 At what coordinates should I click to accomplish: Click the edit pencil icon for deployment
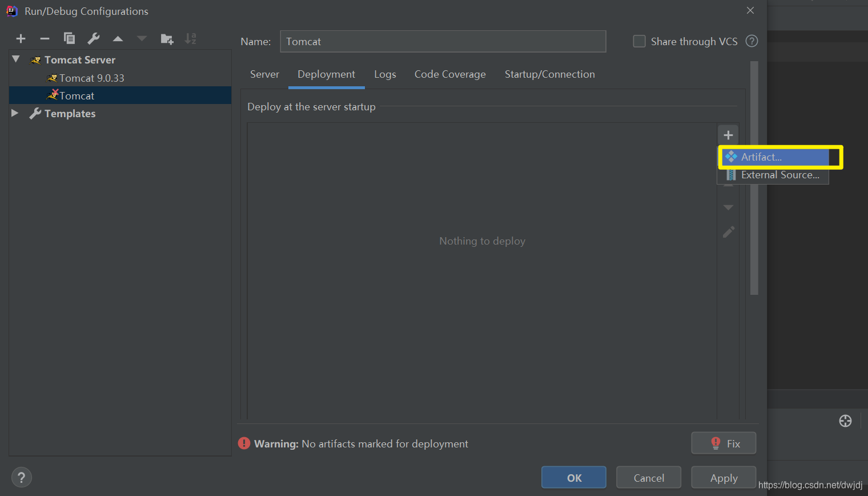pos(729,232)
